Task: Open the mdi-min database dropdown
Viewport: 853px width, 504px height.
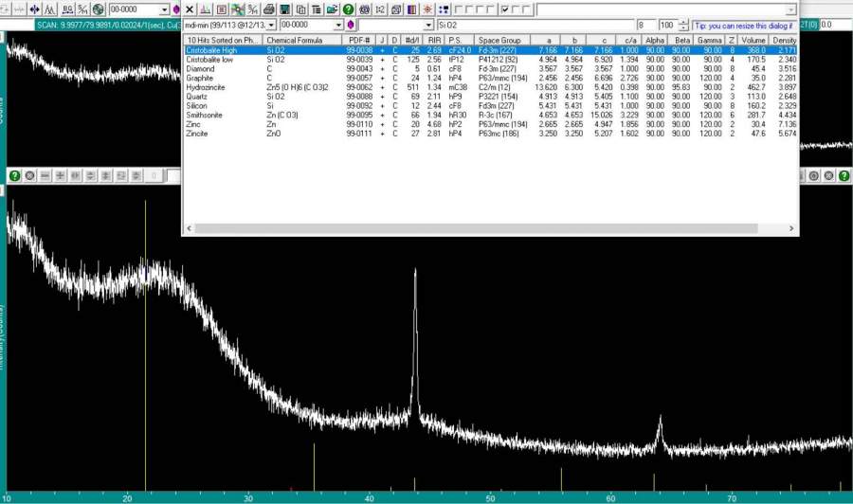Action: click(272, 25)
